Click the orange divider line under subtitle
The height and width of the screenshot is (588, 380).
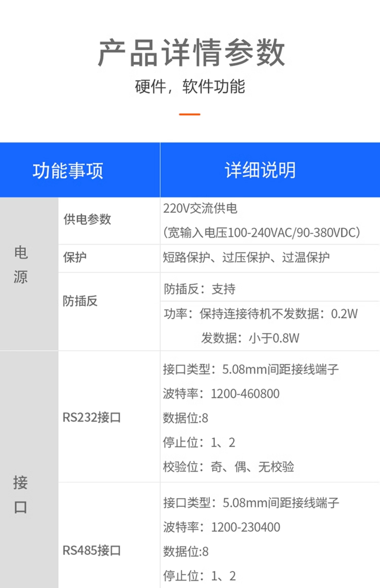click(x=190, y=114)
